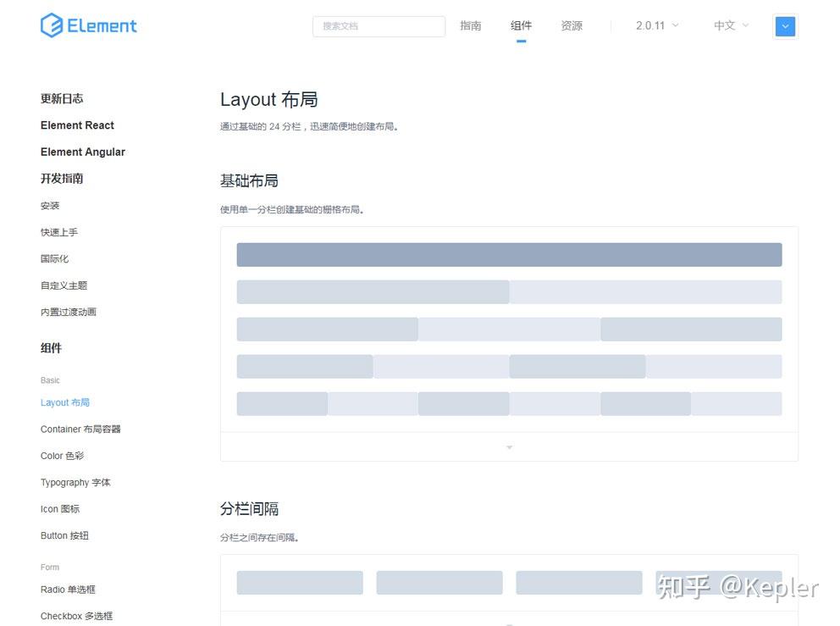Click the dark 24-column row in 基础布局

pyautogui.click(x=509, y=254)
